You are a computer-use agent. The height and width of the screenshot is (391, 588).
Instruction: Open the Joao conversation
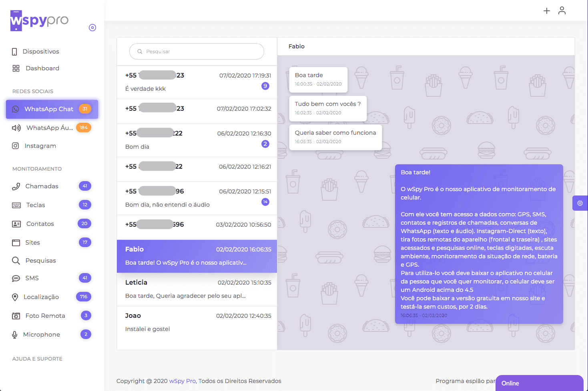(x=197, y=323)
